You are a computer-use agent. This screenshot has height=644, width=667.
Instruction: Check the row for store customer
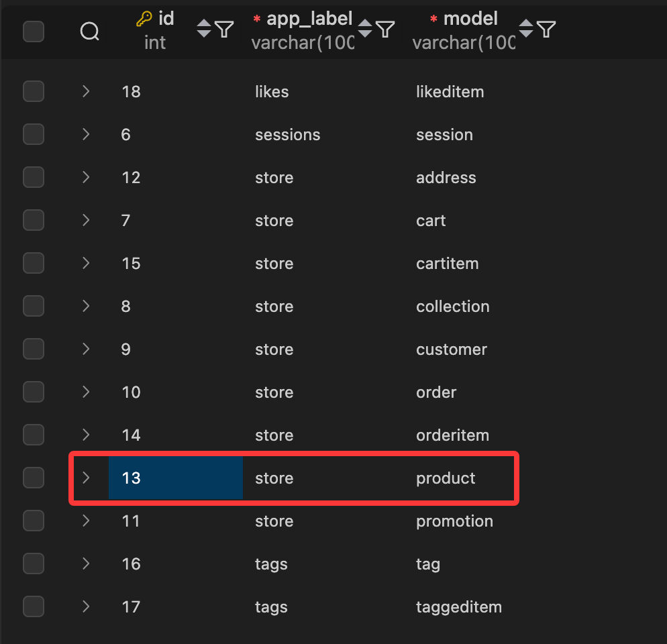tap(33, 350)
